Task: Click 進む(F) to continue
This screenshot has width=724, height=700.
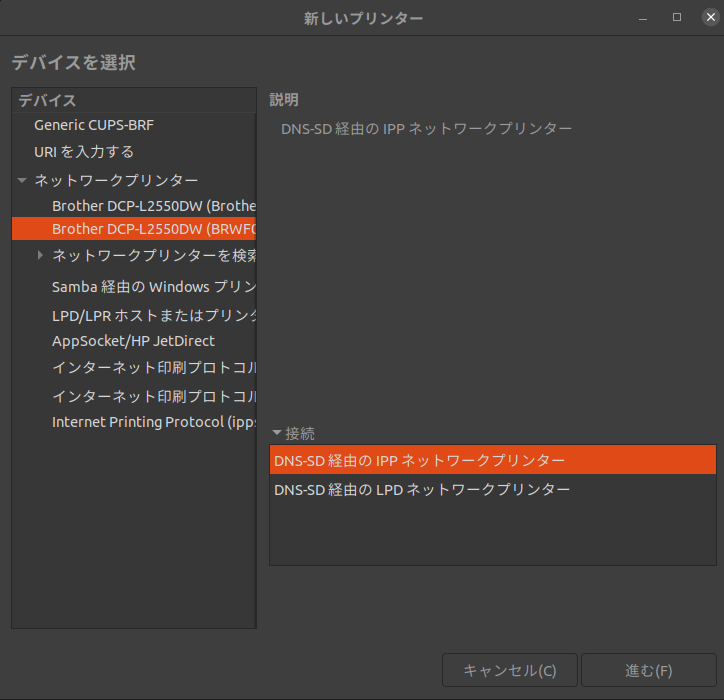Action: point(649,670)
